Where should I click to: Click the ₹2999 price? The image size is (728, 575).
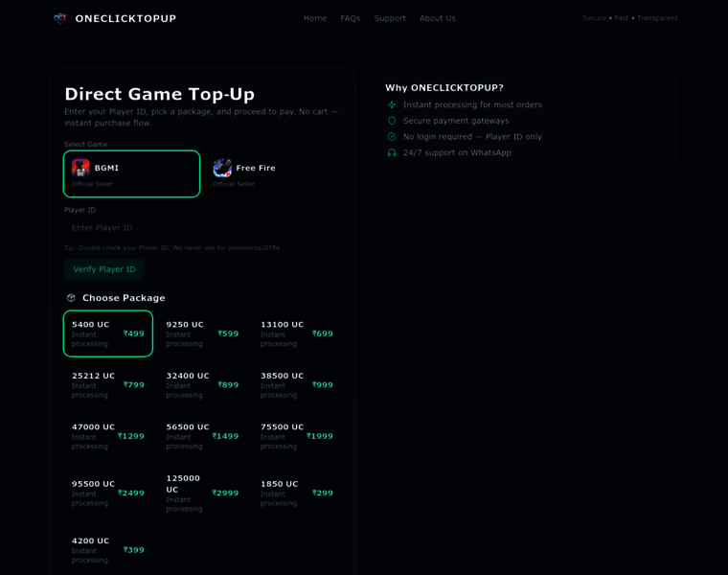click(x=225, y=493)
